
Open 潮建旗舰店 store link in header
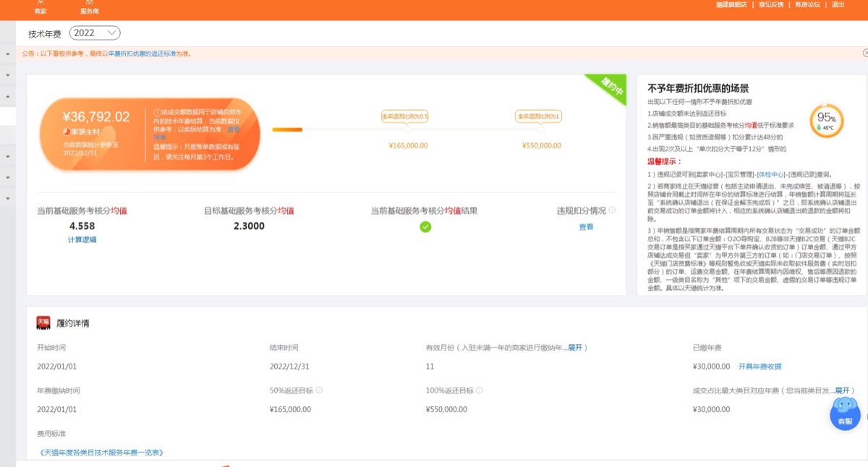(731, 4)
